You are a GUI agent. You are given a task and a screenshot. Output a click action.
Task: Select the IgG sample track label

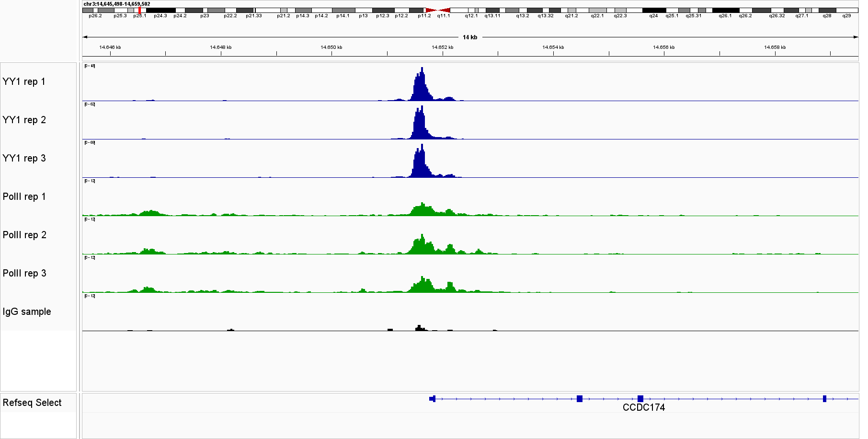tap(27, 312)
